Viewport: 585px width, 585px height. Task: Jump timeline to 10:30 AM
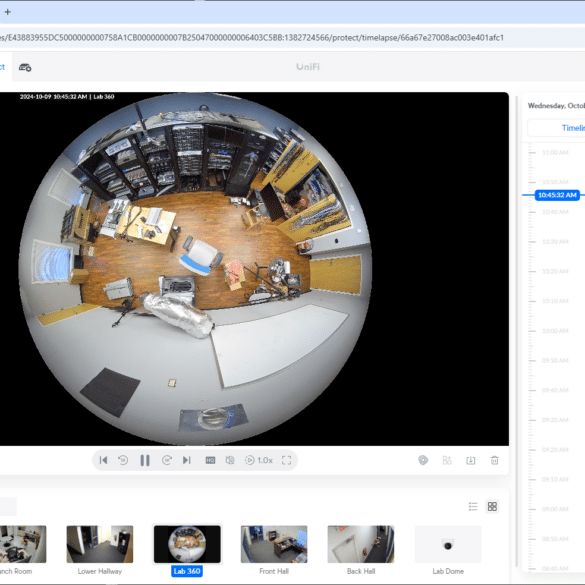pyautogui.click(x=555, y=241)
